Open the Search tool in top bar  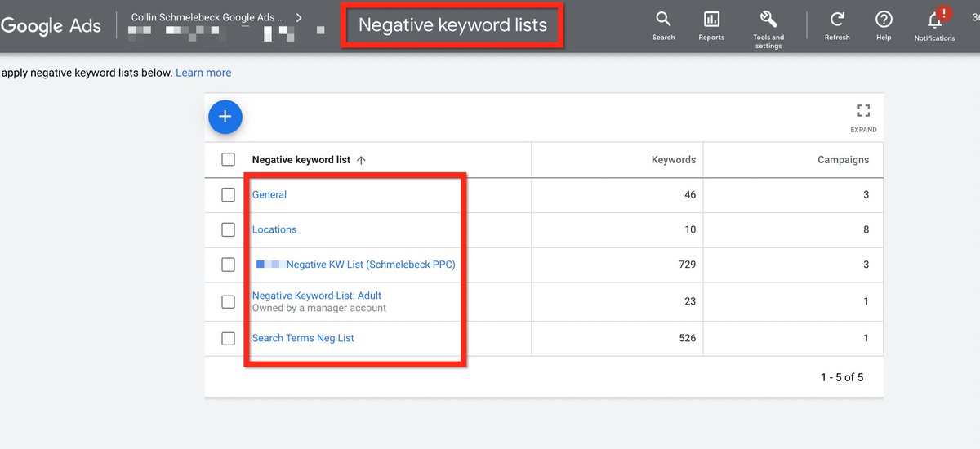coord(663,25)
